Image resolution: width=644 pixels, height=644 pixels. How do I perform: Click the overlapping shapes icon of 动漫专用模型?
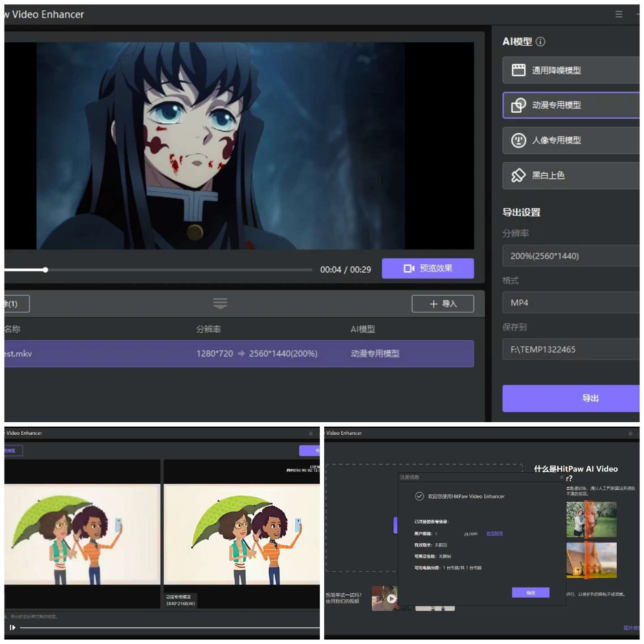519,105
